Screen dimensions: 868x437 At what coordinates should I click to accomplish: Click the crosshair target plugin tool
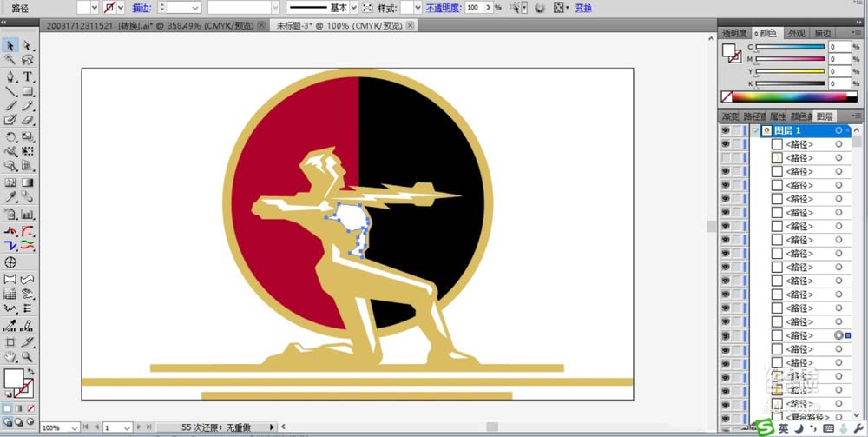10,262
